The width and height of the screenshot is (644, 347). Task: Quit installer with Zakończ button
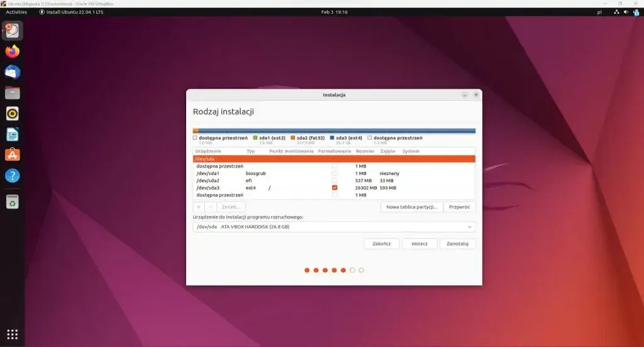382,244
